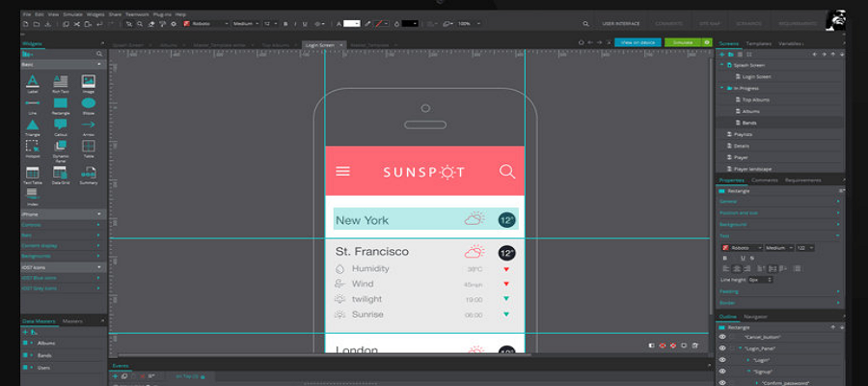Click search icon in Widgets panel
Image resolution: width=868 pixels, height=386 pixels.
(99, 54)
